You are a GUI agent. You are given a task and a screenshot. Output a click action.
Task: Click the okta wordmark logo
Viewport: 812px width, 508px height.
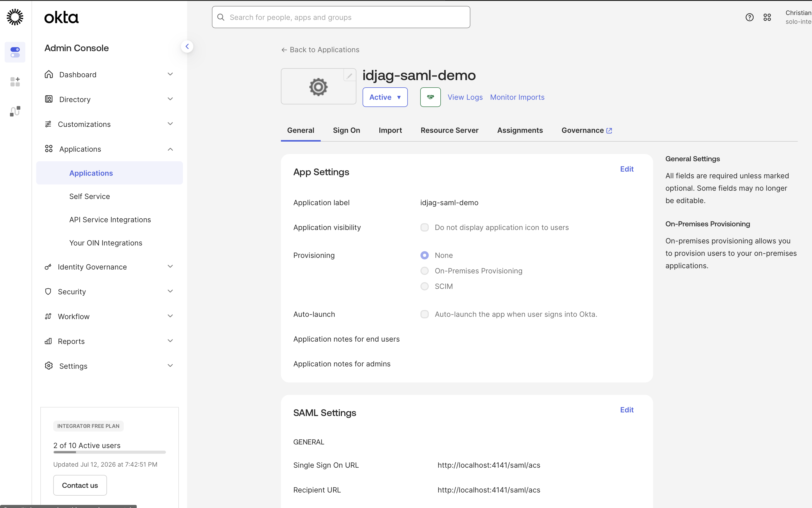(x=62, y=18)
